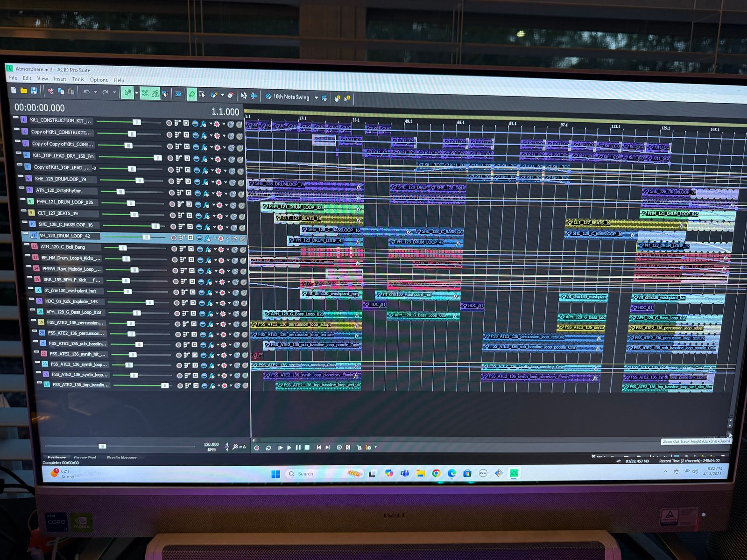Image resolution: width=747 pixels, height=560 pixels.
Task: Open Google Chrome from the taskbar
Action: tap(436, 473)
